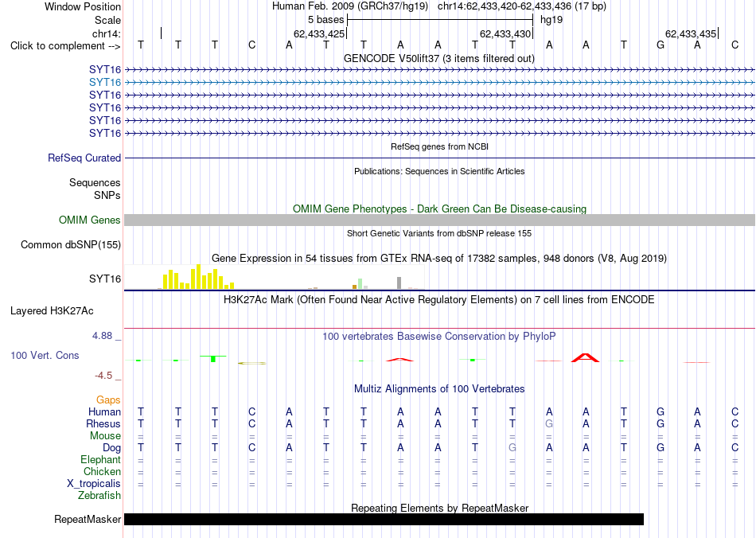The height and width of the screenshot is (538, 756).
Task: Open 'Multiz Alignments of 100 Vertebrates' title
Action: click(x=439, y=389)
